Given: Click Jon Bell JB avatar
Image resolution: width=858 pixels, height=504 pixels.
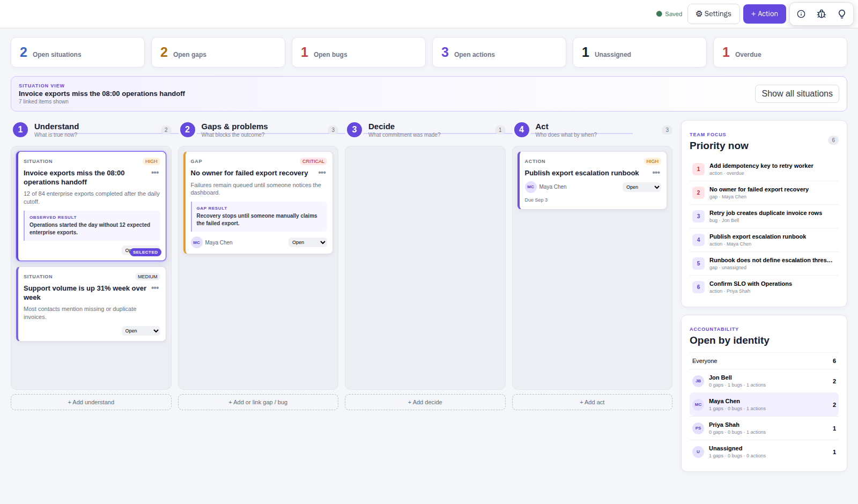Looking at the screenshot, I should [x=698, y=381].
